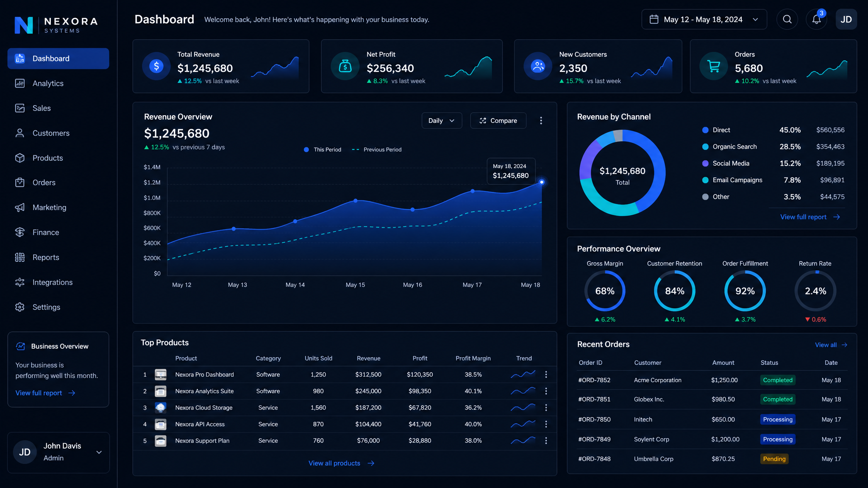Image resolution: width=868 pixels, height=488 pixels.
Task: Open row menu for Nexora Analytics Suite
Action: pyautogui.click(x=546, y=391)
